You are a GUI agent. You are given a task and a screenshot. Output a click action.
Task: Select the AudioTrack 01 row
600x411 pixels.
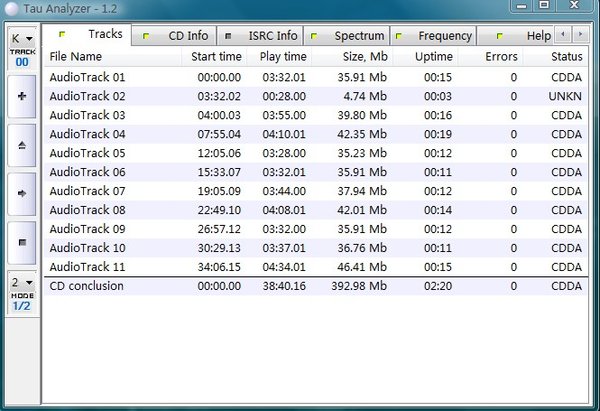click(x=316, y=77)
